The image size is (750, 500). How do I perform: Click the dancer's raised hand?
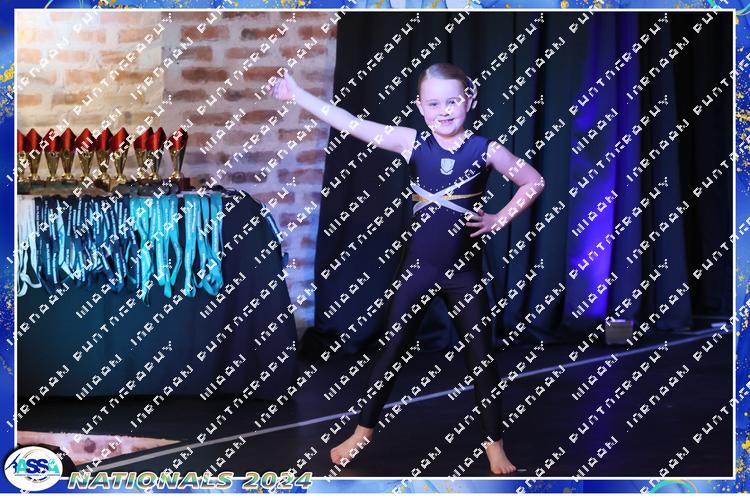[x=284, y=86]
